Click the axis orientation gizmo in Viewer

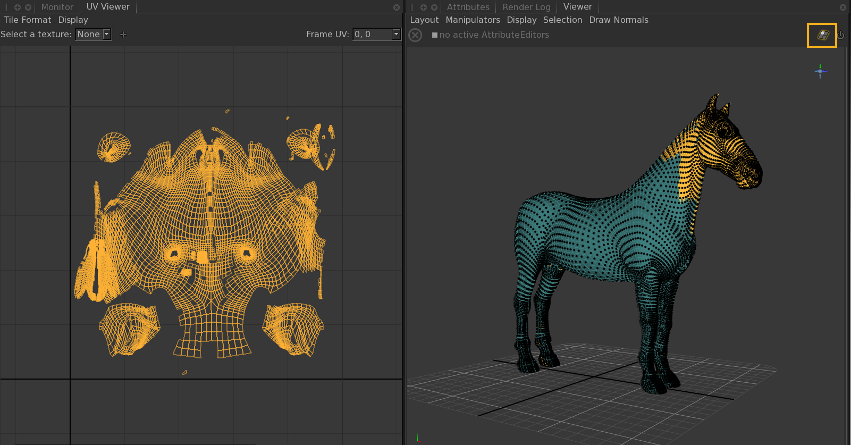[820, 71]
